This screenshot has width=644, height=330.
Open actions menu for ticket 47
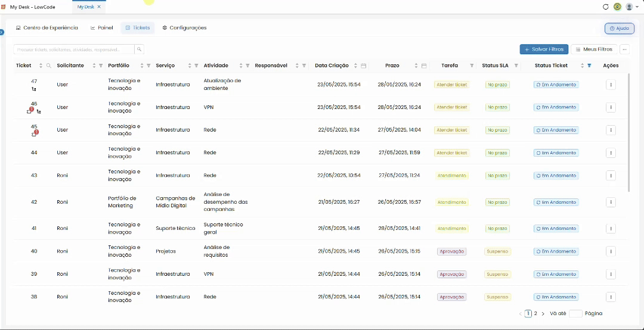(x=611, y=85)
